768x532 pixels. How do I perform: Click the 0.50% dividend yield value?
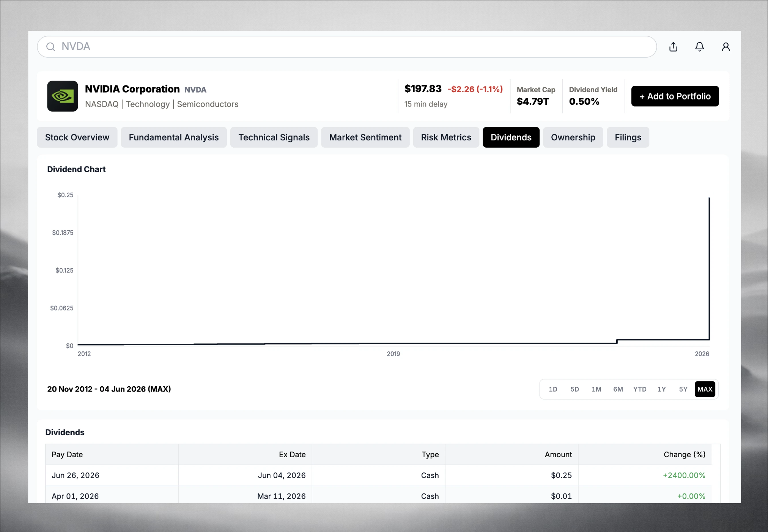[x=584, y=101]
